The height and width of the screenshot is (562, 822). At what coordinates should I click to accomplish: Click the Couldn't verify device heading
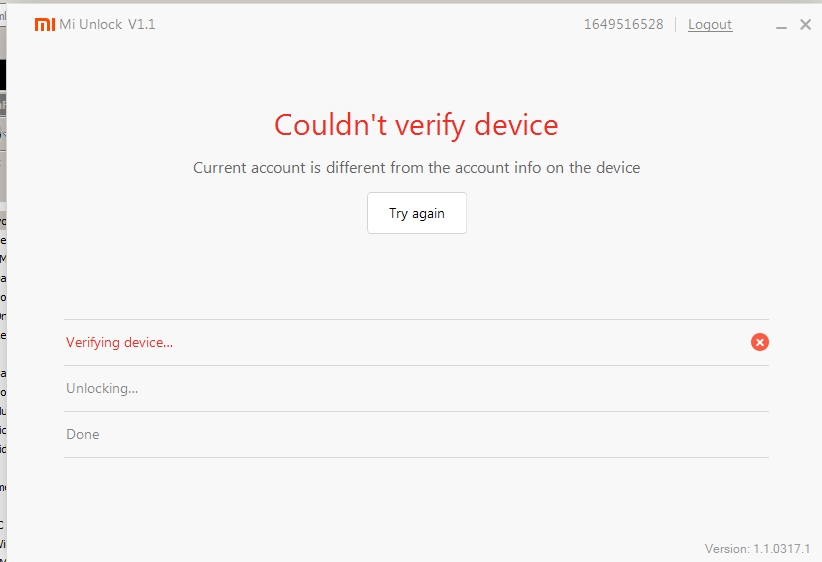coord(416,125)
